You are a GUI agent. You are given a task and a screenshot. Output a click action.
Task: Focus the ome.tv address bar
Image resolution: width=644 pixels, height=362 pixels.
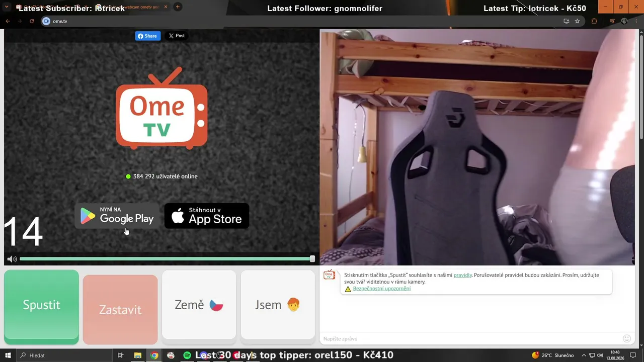click(312, 21)
